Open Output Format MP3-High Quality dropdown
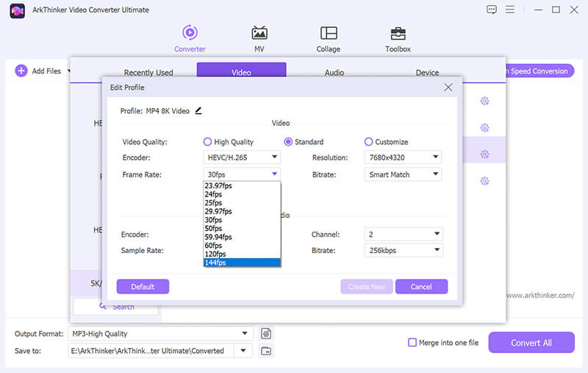 tap(160, 333)
